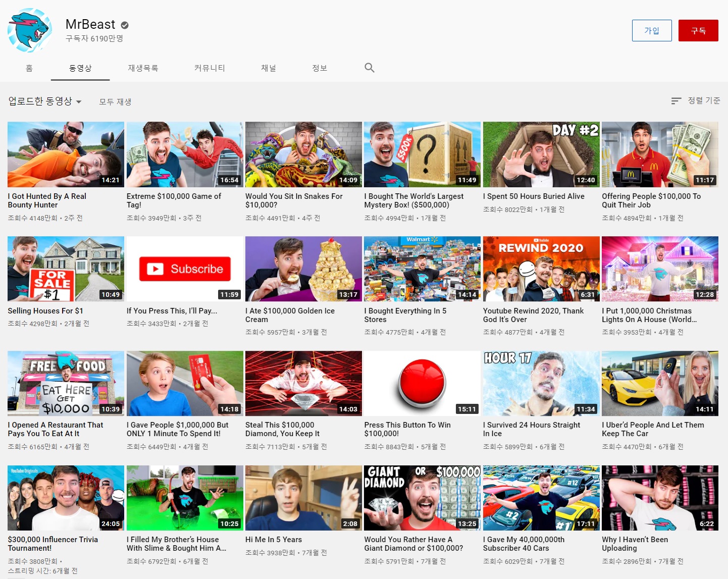
Task: Open title 'Would You Sit In Snakes For $10,000?'
Action: pos(294,200)
